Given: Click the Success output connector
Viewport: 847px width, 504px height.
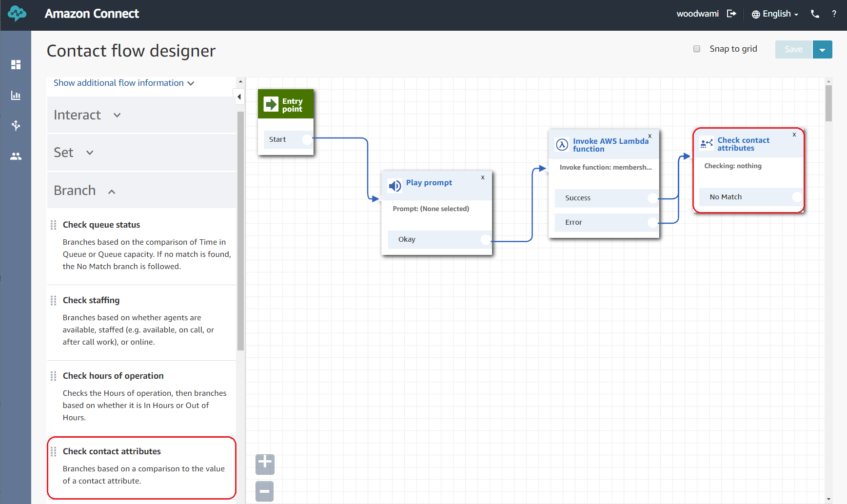Looking at the screenshot, I should tap(652, 198).
